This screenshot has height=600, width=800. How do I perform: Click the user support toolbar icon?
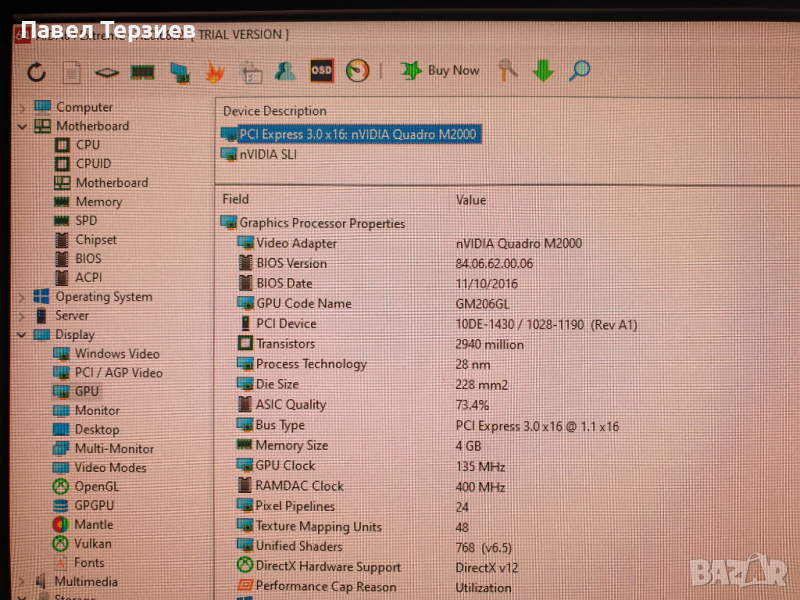click(285, 72)
